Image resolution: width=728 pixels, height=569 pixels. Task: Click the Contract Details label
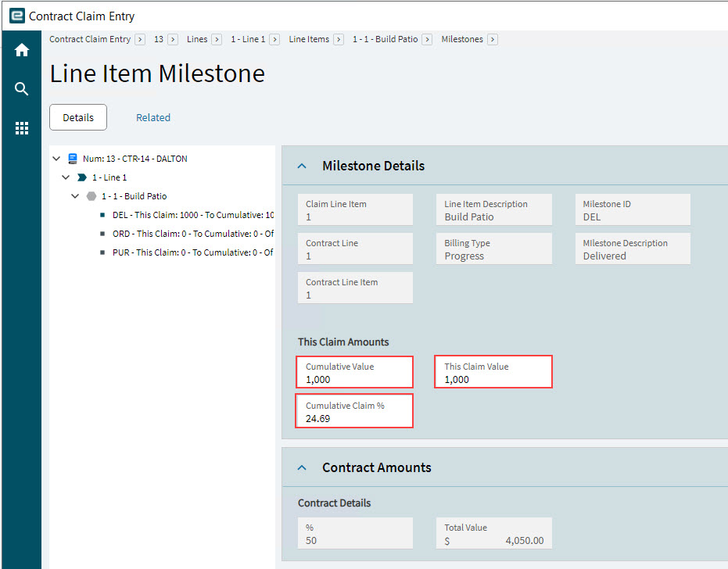tap(335, 503)
